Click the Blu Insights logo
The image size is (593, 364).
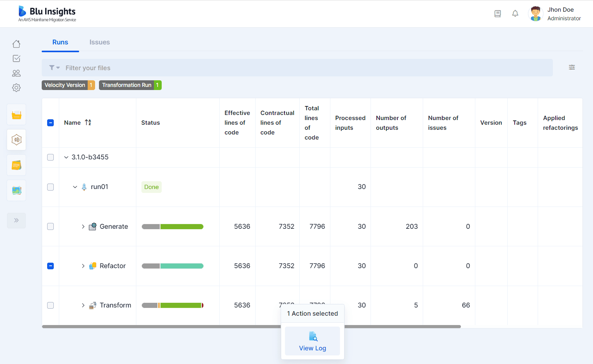coord(47,14)
